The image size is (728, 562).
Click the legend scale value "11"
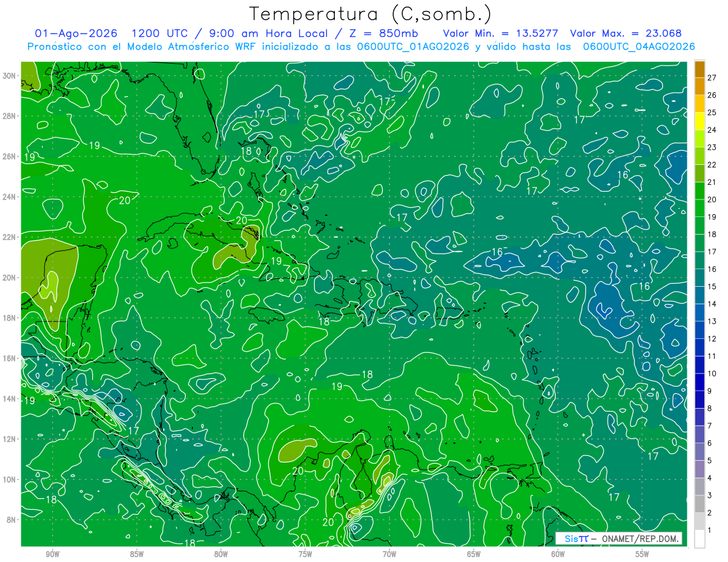712,356
